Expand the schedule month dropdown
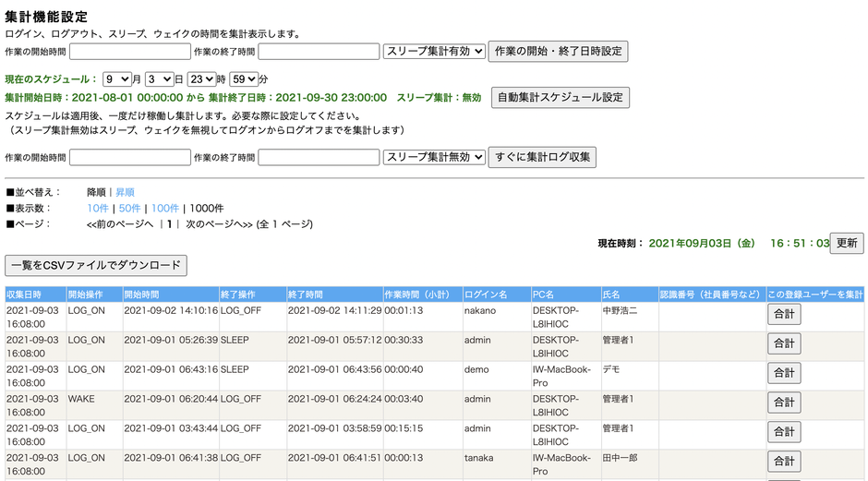The height and width of the screenshot is (481, 868). click(116, 79)
